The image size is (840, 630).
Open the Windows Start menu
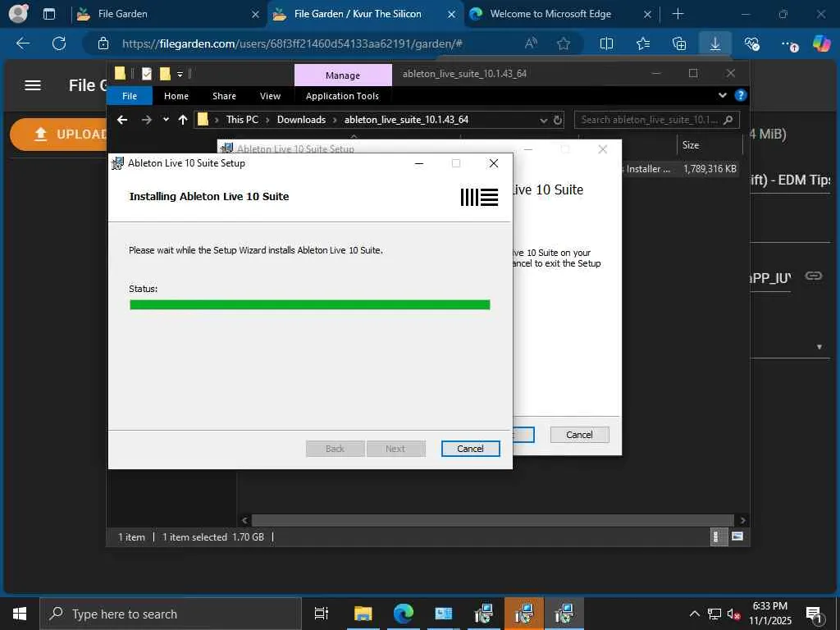[x=20, y=614]
